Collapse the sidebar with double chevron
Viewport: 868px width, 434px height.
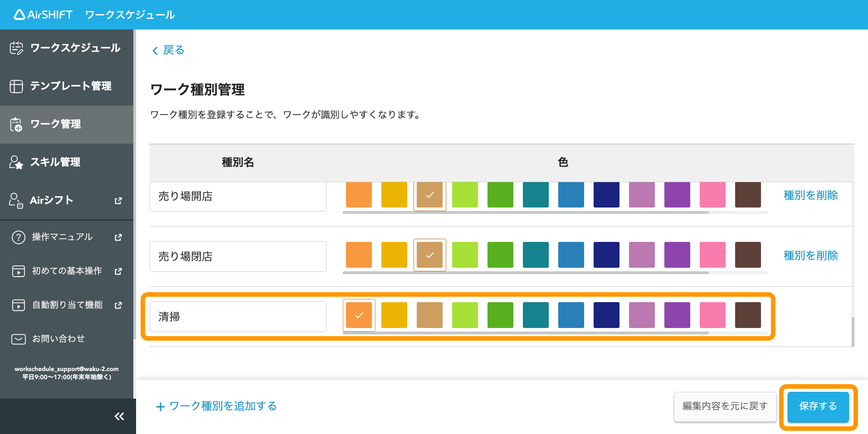[x=119, y=416]
